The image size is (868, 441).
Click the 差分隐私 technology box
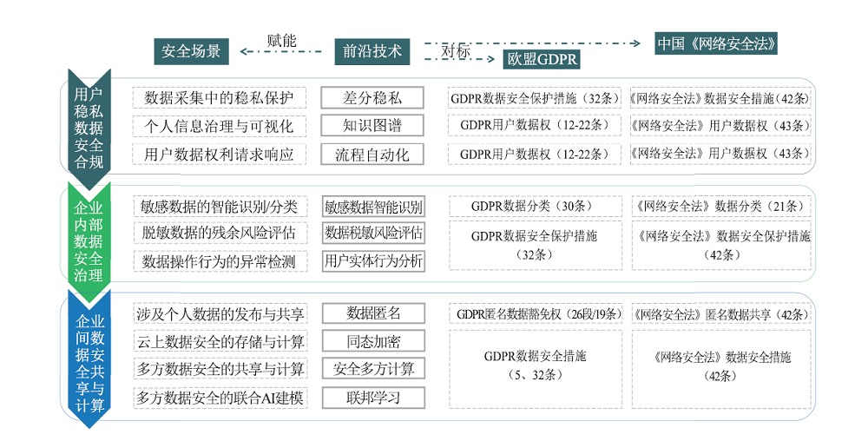372,98
